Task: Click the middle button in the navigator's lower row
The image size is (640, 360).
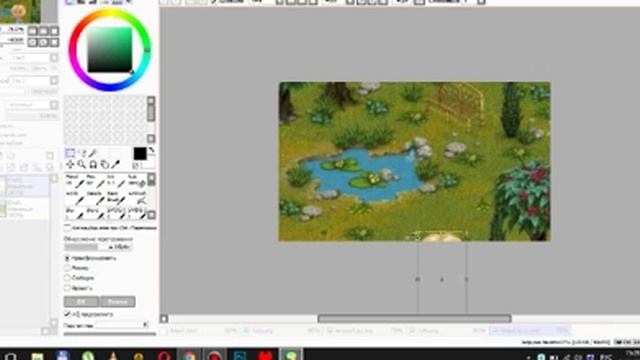Action: tap(43, 42)
